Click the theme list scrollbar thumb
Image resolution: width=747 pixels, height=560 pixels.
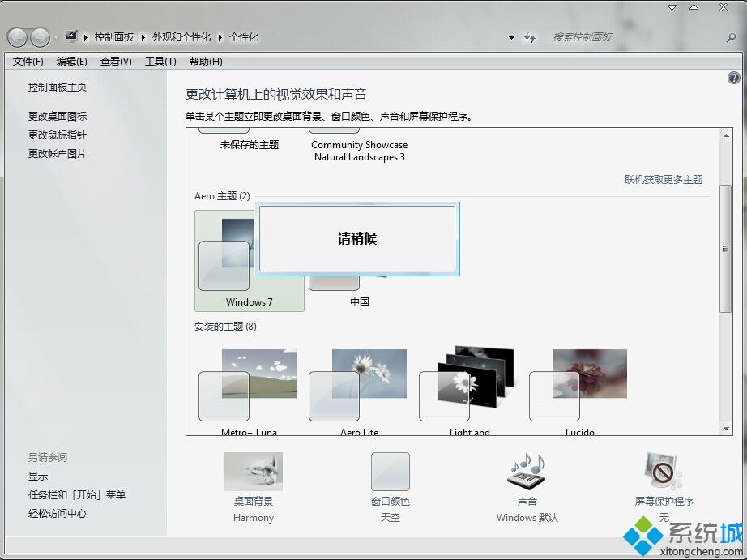point(726,248)
